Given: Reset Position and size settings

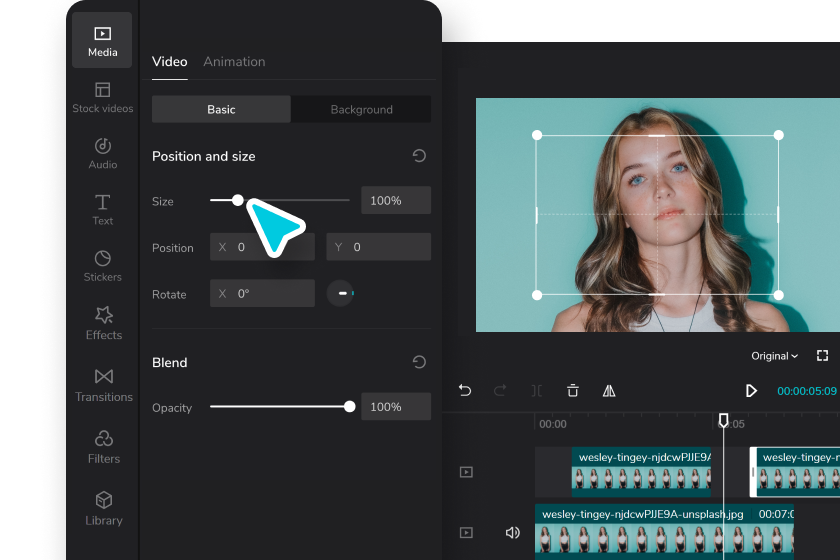Looking at the screenshot, I should click(419, 156).
